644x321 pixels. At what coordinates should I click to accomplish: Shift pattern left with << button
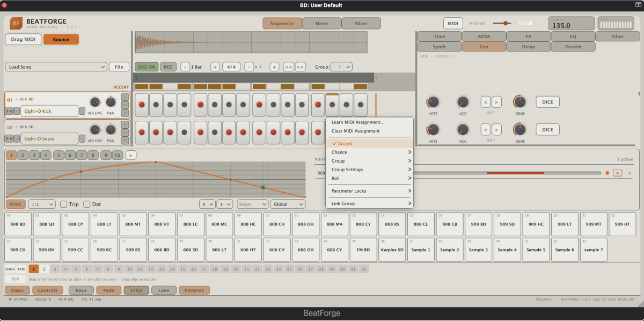click(x=288, y=67)
